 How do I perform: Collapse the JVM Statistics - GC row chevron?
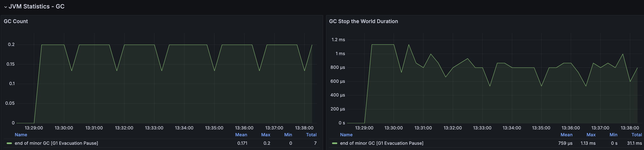pyautogui.click(x=5, y=7)
